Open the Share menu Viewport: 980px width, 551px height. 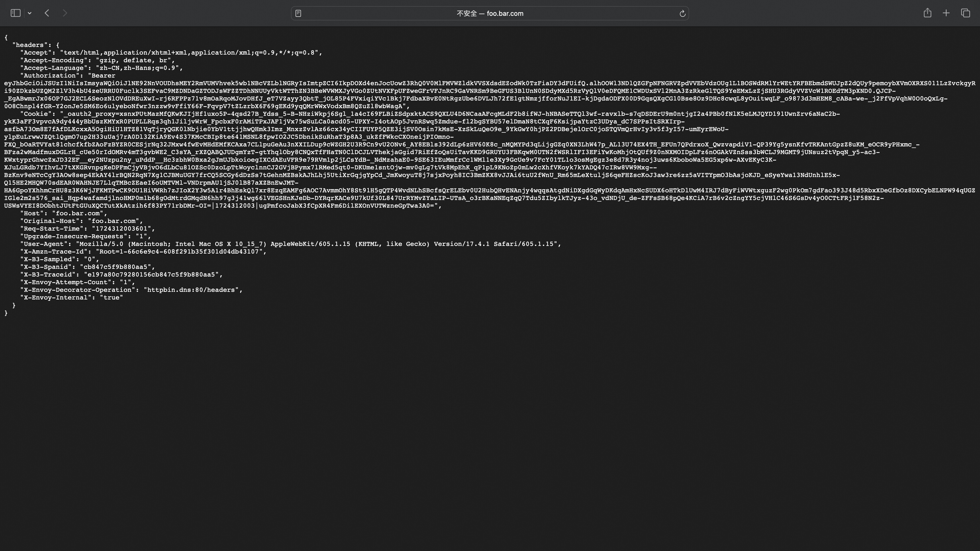[927, 13]
